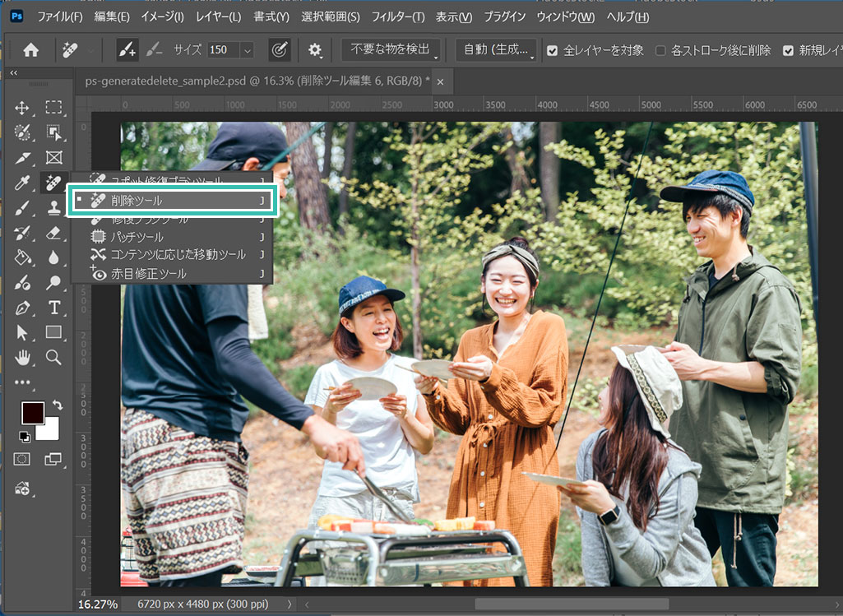Viewport: 843px width, 616px height.
Task: Expand status bar info arrow
Action: point(289,604)
